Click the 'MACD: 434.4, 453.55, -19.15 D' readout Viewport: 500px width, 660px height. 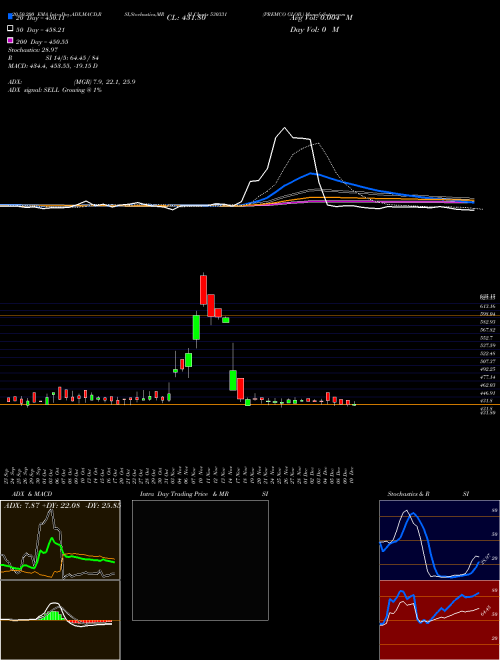pos(53,66)
